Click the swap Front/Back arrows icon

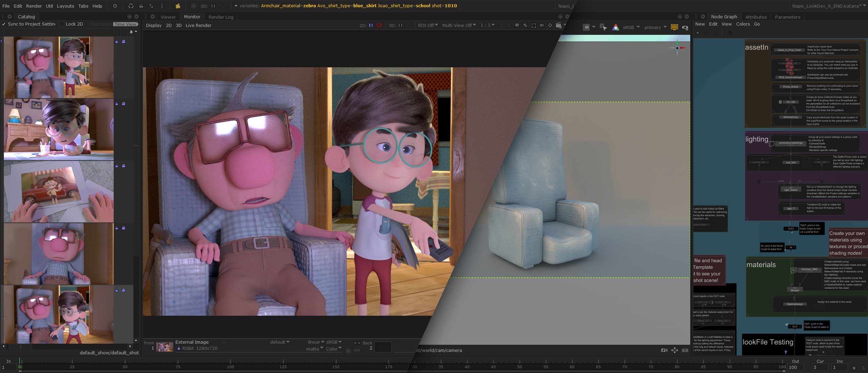click(x=357, y=343)
